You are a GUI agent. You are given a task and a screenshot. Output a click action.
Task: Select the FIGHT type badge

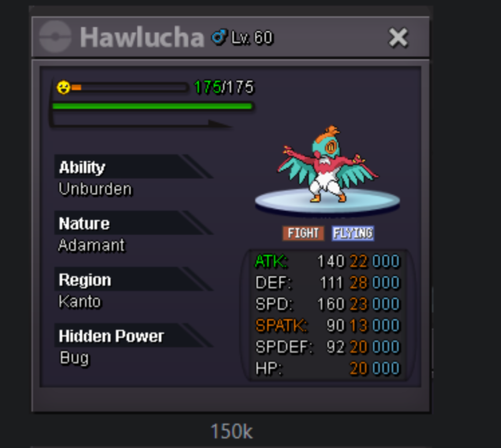click(303, 233)
